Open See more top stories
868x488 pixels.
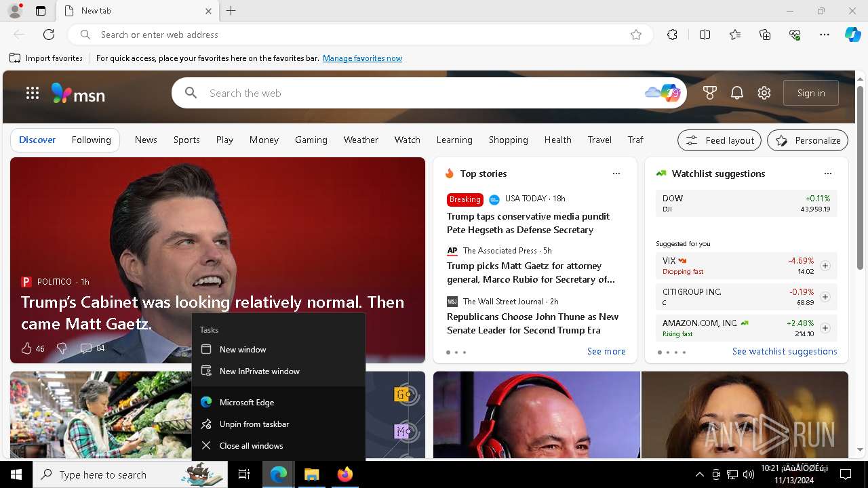(606, 351)
